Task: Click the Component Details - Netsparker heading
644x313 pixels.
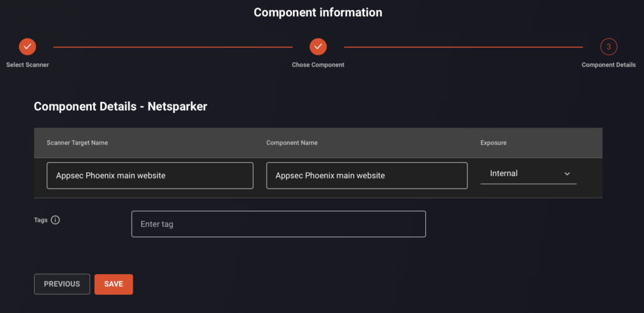Action: [x=120, y=107]
